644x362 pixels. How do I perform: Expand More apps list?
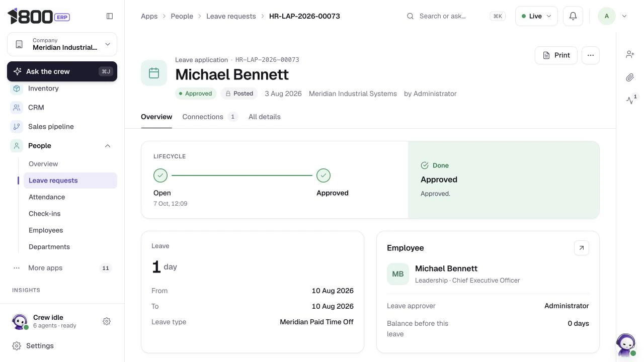click(62, 268)
